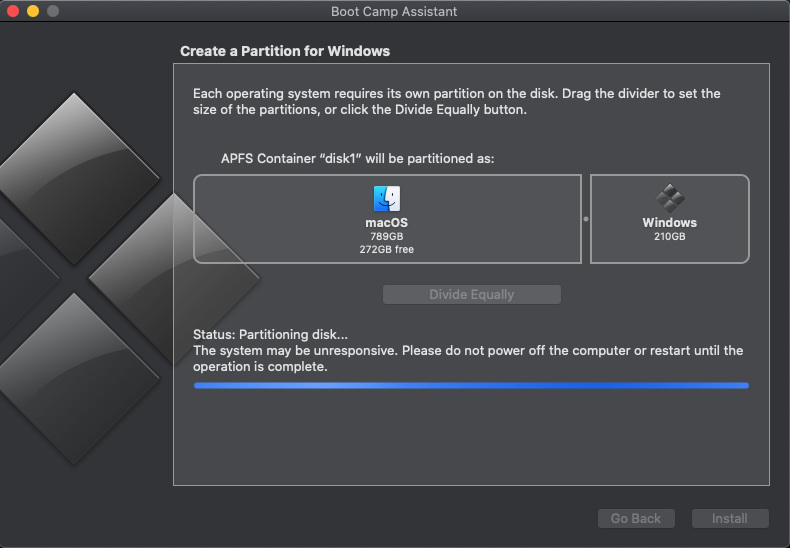This screenshot has width=790, height=548.
Task: Click the Install button
Action: (x=730, y=518)
